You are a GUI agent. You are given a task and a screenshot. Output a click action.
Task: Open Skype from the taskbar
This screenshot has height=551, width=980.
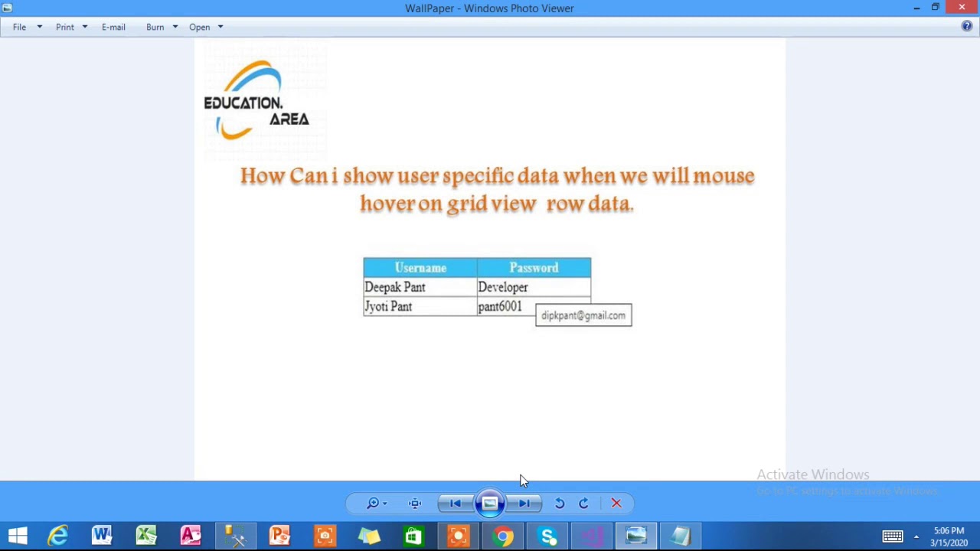tap(547, 536)
